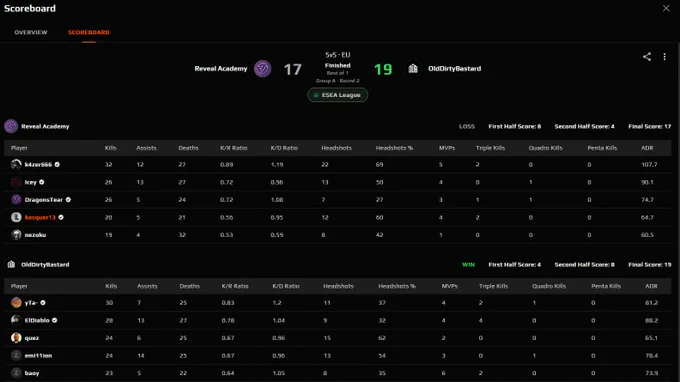Screen dimensions: 680x382
Task: Open the ESEA League badge
Action: [337, 95]
